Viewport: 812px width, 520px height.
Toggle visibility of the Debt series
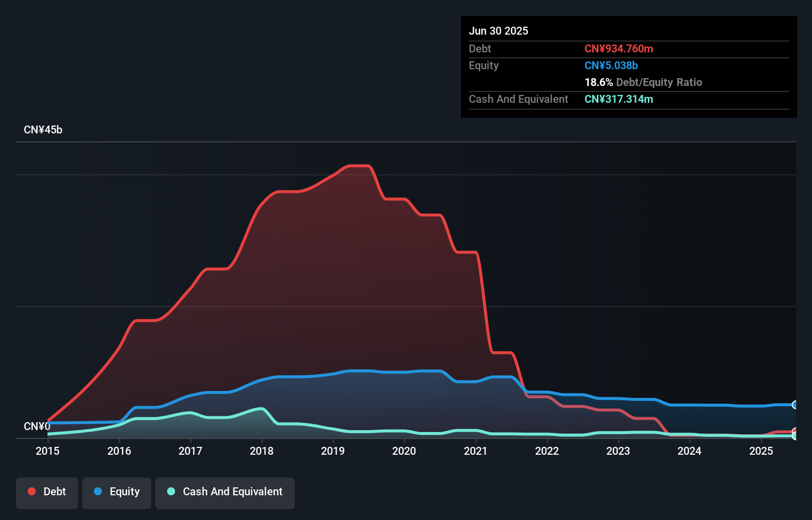click(x=46, y=491)
